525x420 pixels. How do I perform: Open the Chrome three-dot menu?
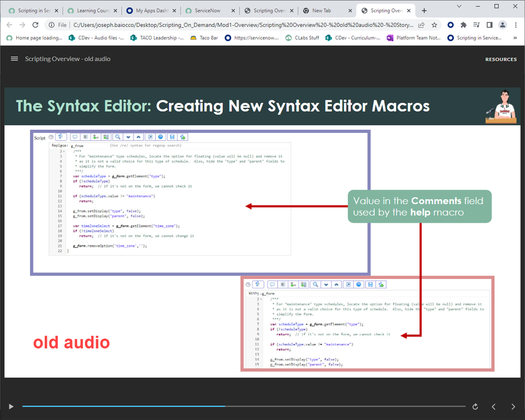point(516,25)
